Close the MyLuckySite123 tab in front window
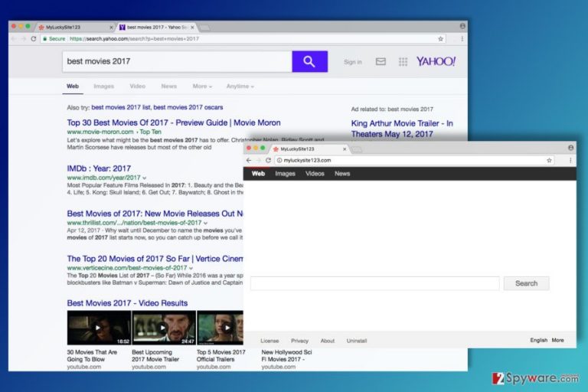Screen dimensions: 588x392 (345, 149)
